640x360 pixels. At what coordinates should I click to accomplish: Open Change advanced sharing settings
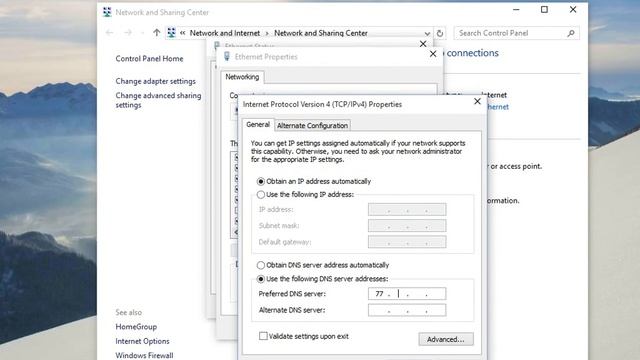(x=158, y=100)
